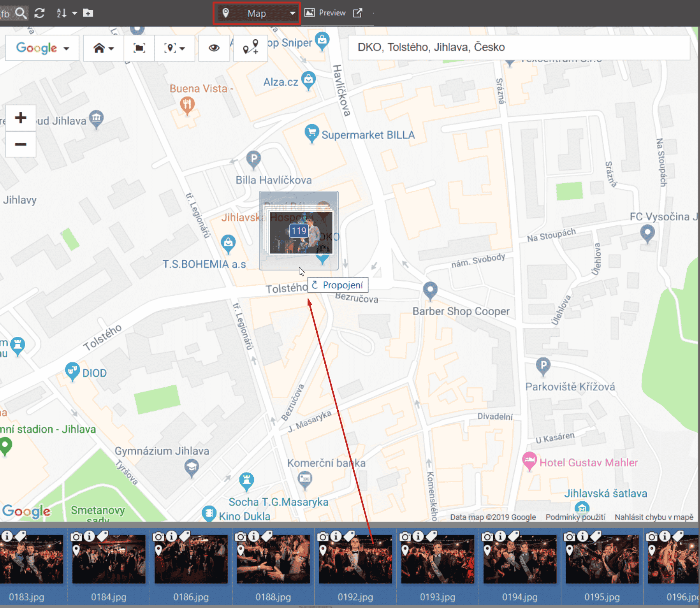This screenshot has height=608, width=700.
Task: Click the Soud Jihlava courthouse marker
Action: 96,119
